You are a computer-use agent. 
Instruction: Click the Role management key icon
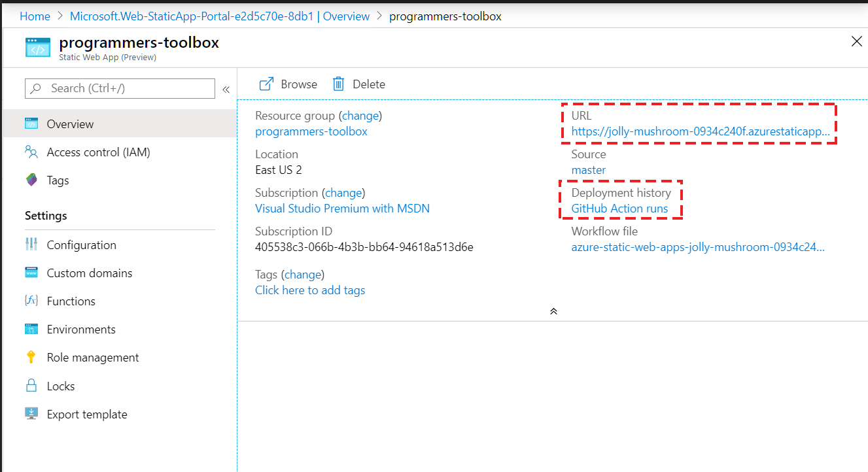31,357
